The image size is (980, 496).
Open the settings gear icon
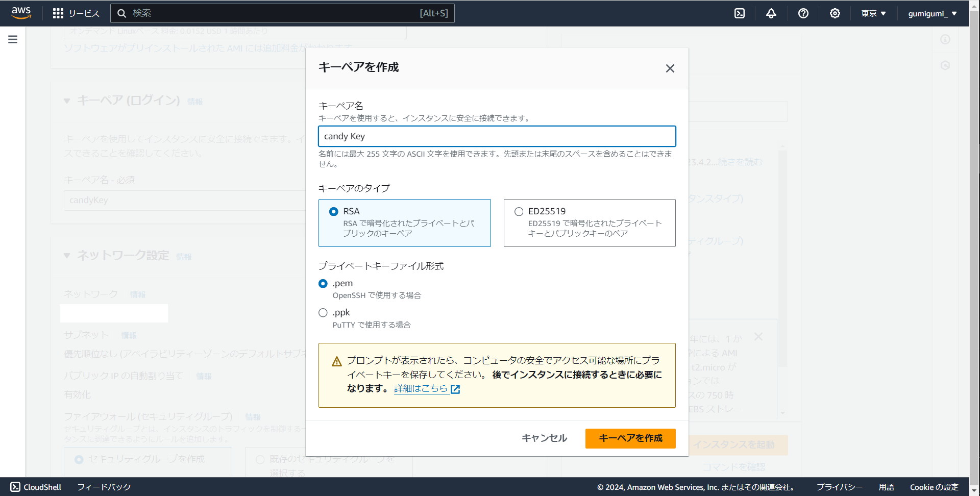click(x=835, y=13)
